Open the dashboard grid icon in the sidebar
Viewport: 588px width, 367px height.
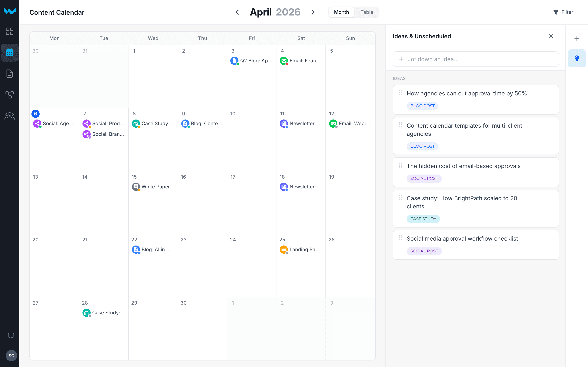[x=10, y=31]
